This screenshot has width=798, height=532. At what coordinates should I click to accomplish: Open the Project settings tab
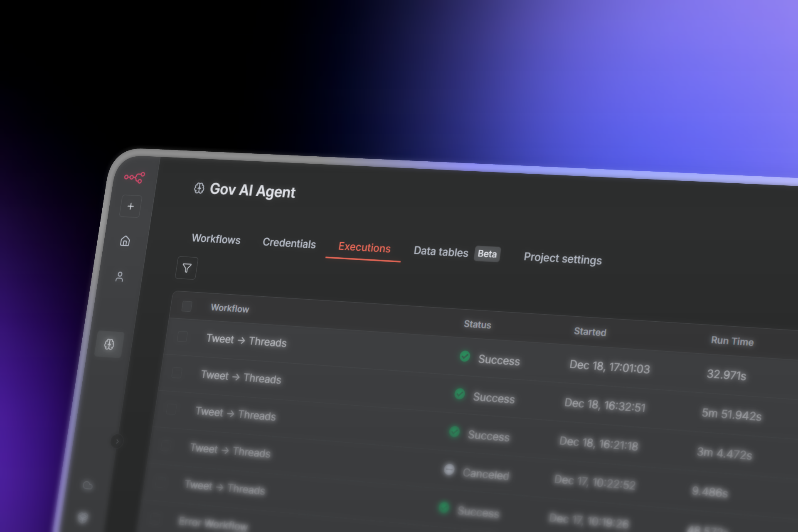click(562, 259)
